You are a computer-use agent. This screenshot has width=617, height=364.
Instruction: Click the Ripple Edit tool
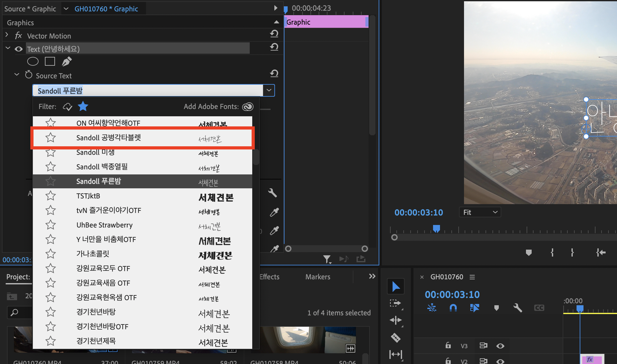(395, 320)
